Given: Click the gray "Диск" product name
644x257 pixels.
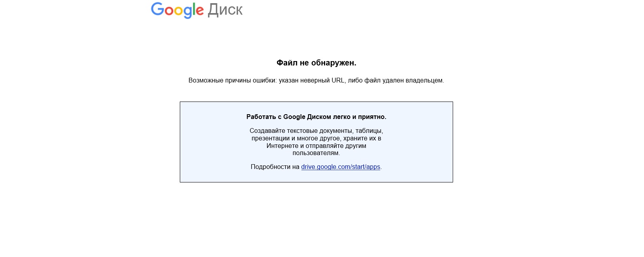Looking at the screenshot, I should pyautogui.click(x=225, y=10).
